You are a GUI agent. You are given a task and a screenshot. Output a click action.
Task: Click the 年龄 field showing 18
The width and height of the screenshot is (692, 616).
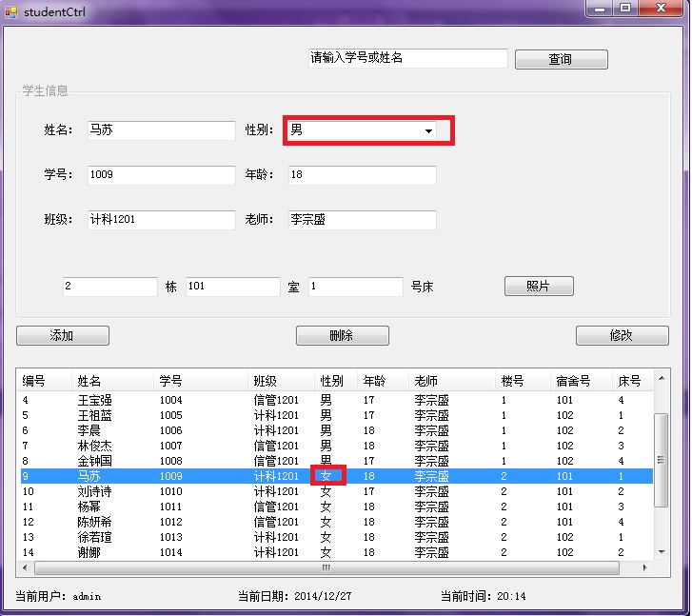(x=362, y=175)
